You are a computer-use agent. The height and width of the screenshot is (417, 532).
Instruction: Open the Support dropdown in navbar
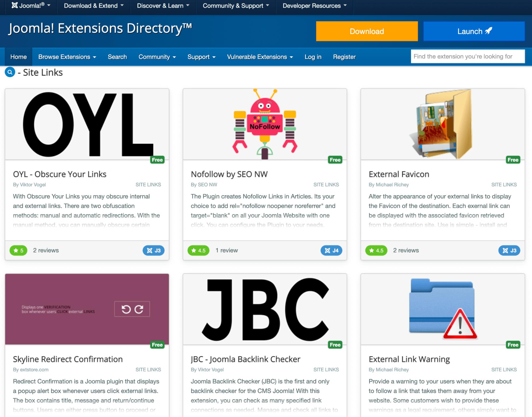pos(201,57)
